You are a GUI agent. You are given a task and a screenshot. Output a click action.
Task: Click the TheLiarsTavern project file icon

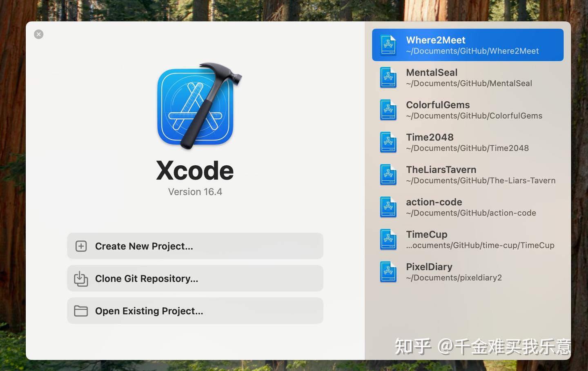(x=388, y=174)
